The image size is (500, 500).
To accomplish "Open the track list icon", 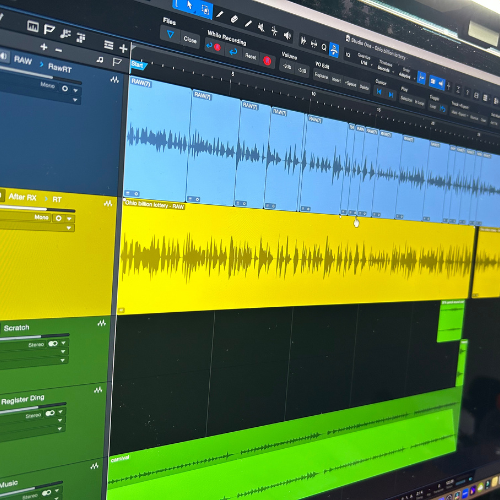I will pos(108,45).
